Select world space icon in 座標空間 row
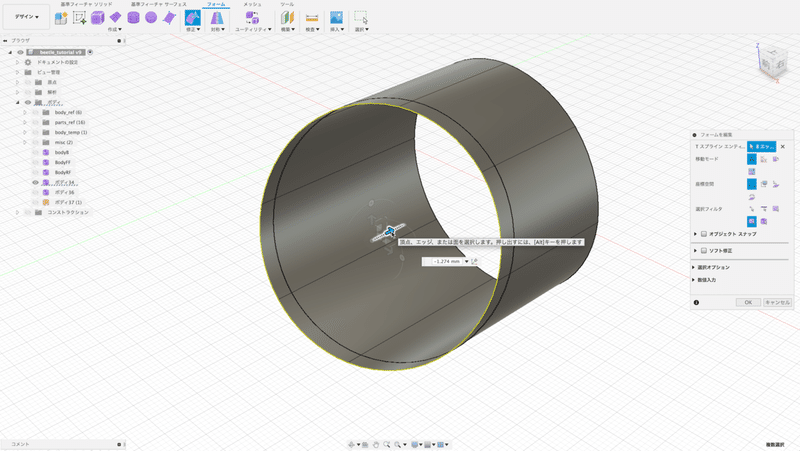This screenshot has height=451, width=800. [x=752, y=184]
